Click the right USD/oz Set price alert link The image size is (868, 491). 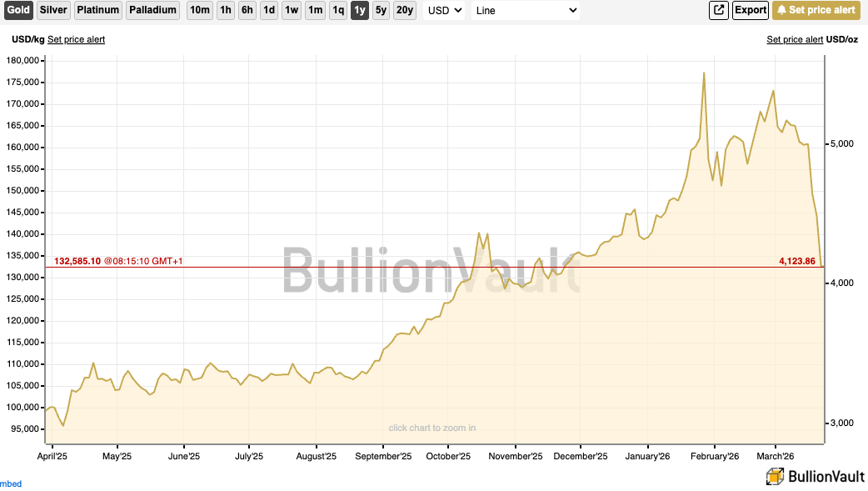[795, 39]
